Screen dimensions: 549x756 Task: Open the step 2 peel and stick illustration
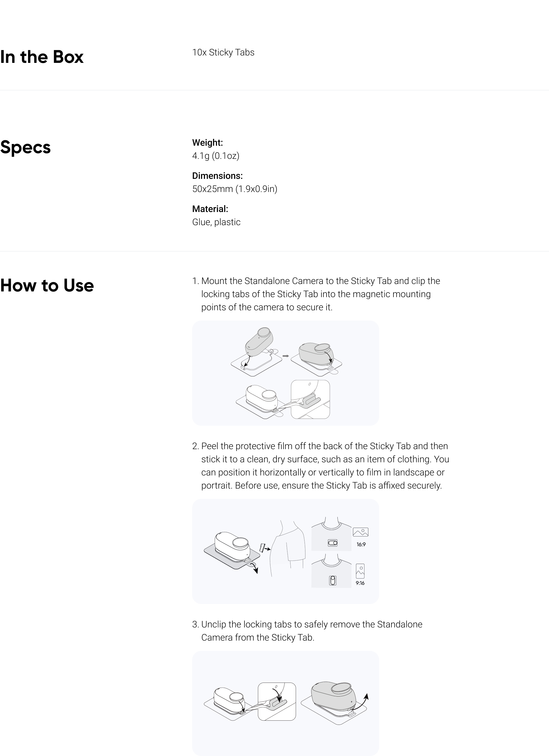tap(285, 551)
